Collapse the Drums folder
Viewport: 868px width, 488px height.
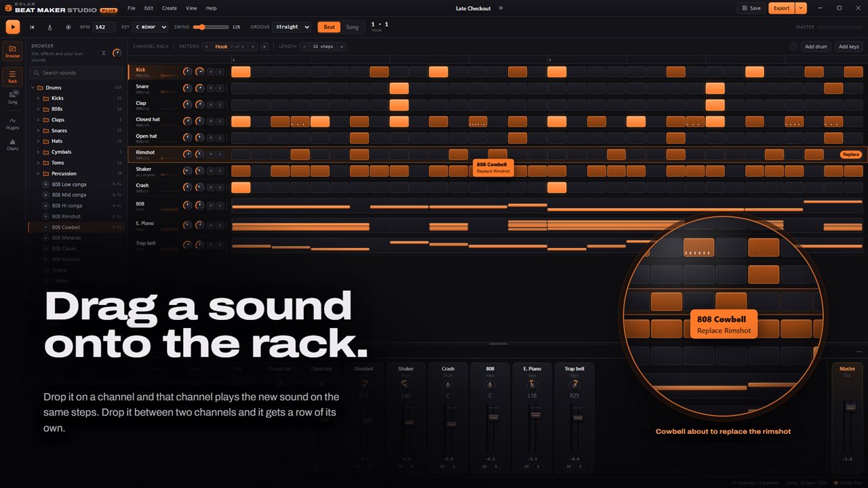point(33,87)
